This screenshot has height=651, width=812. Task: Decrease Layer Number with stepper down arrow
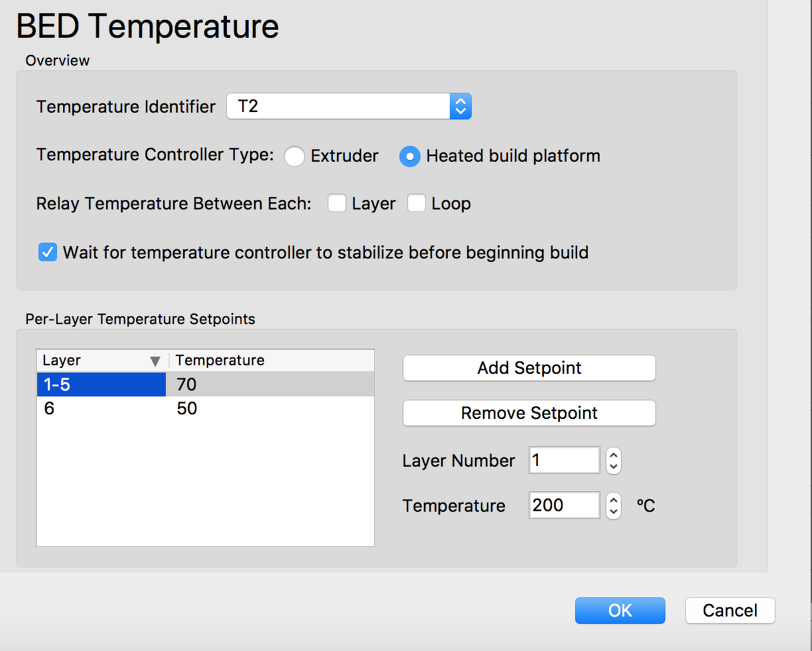(x=614, y=466)
